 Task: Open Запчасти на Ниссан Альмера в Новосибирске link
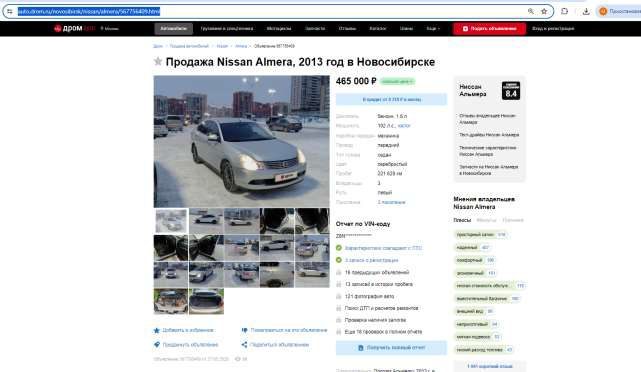coord(489,170)
